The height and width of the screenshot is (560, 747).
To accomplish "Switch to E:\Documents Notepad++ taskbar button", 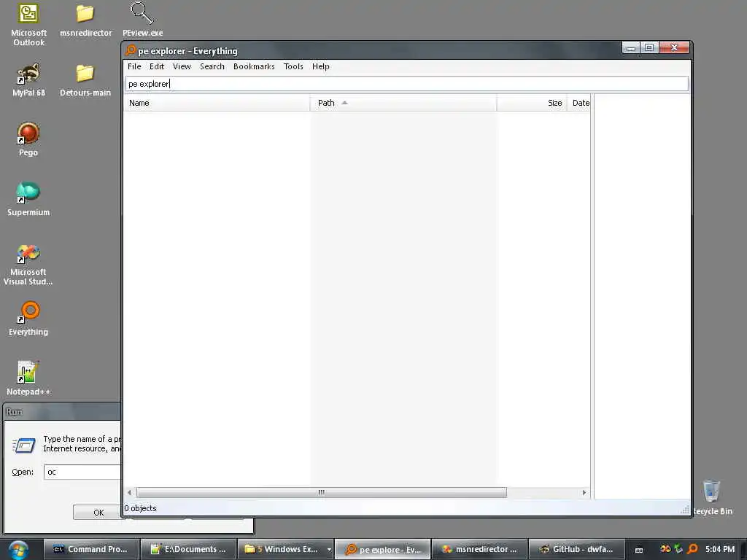I will 190,550.
